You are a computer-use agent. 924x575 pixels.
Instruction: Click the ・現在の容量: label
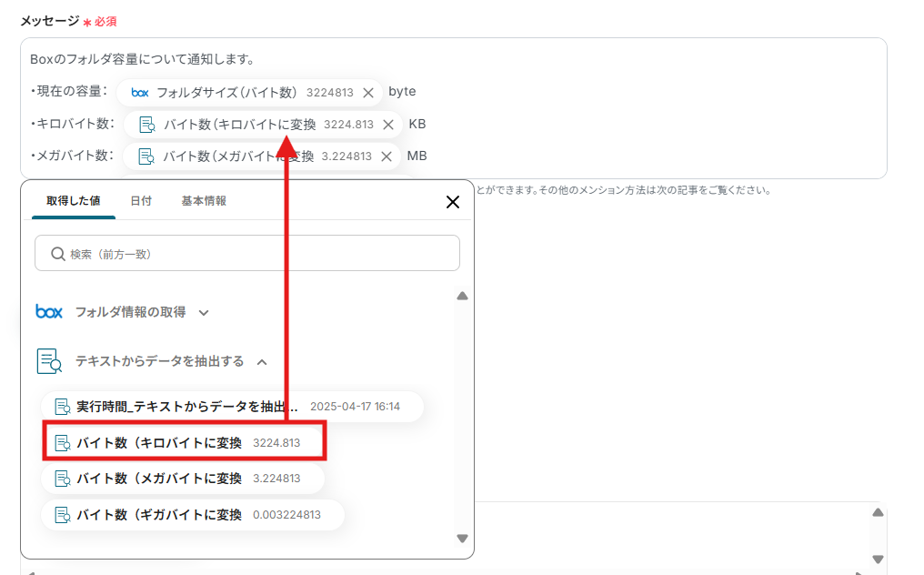click(69, 91)
